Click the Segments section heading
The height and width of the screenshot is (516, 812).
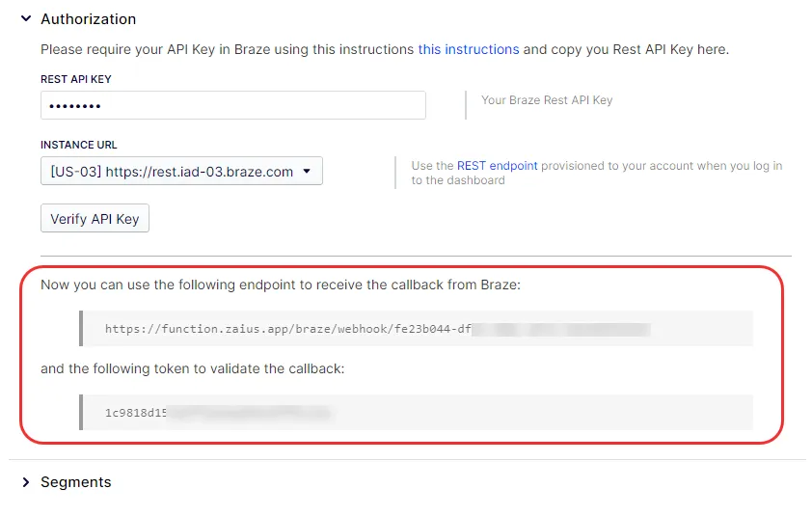76,482
